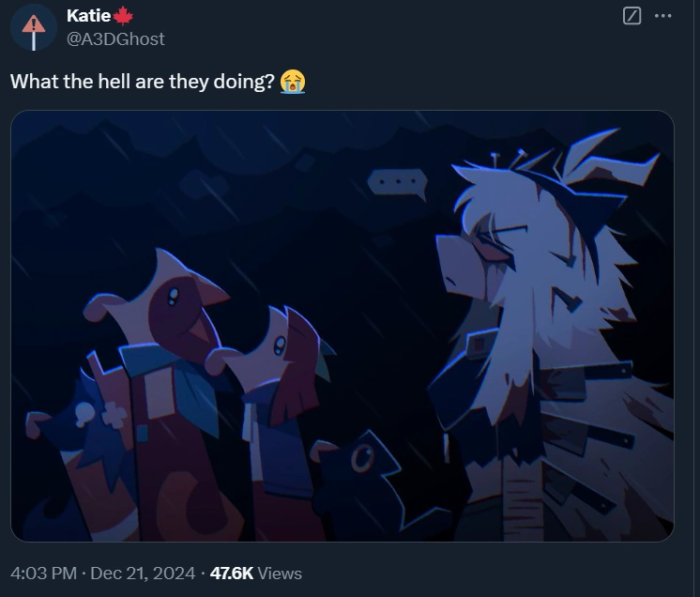The image size is (700, 597).
Task: Click the Dec 21, 2024 date
Action: 143,574
